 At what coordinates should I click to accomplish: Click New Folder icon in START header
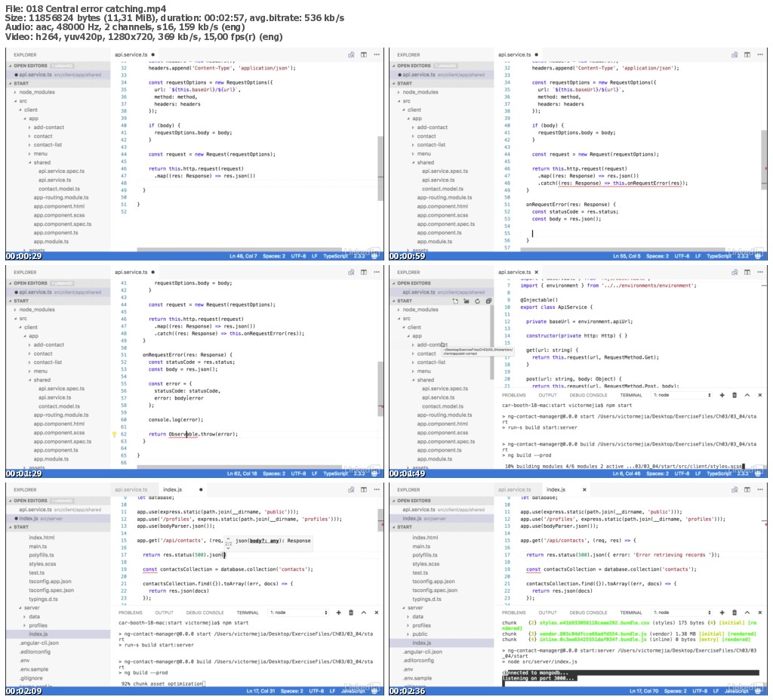466,301
